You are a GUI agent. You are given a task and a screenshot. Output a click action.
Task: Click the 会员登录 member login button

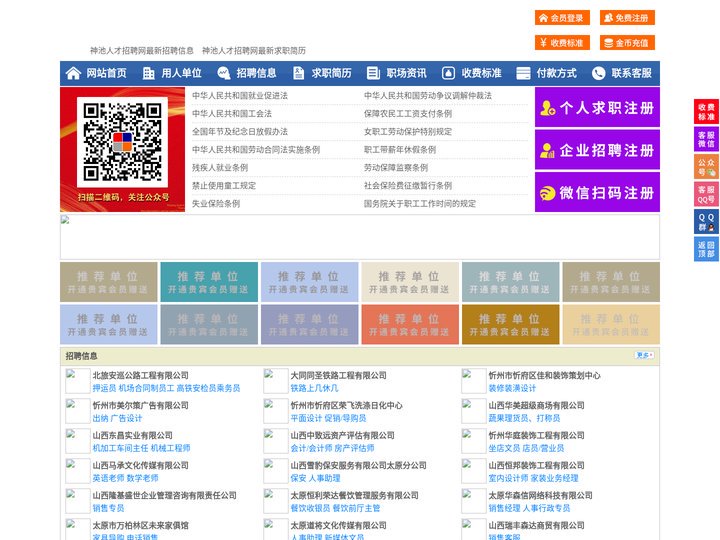tap(562, 18)
